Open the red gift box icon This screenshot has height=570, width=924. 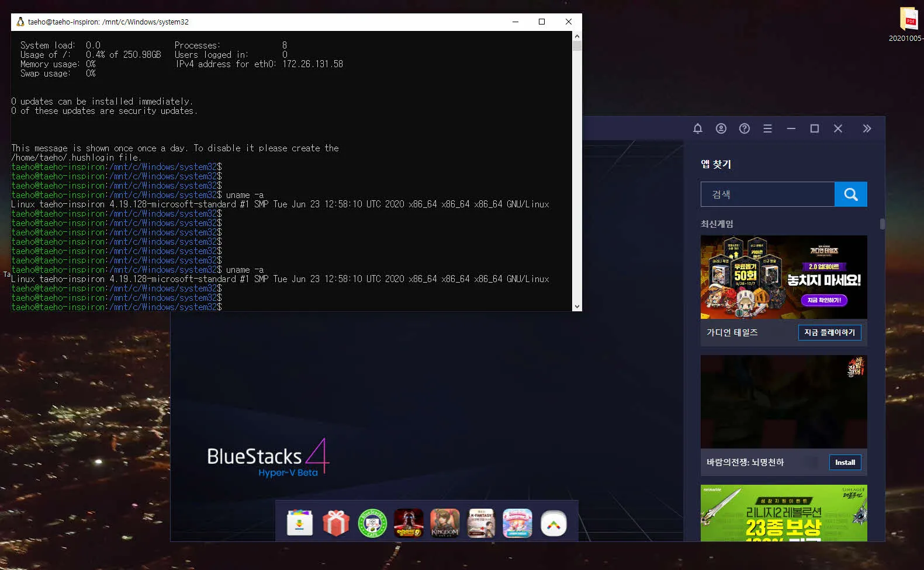pyautogui.click(x=336, y=523)
